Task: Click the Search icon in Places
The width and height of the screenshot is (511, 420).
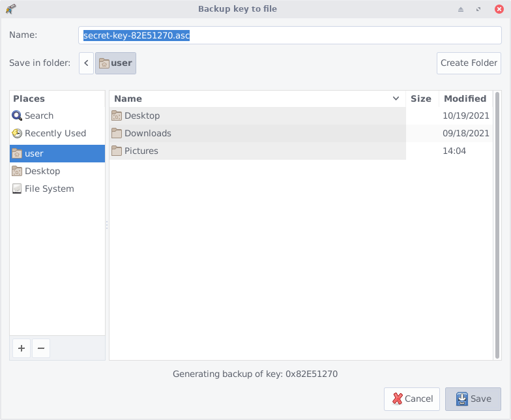Action: click(x=17, y=115)
